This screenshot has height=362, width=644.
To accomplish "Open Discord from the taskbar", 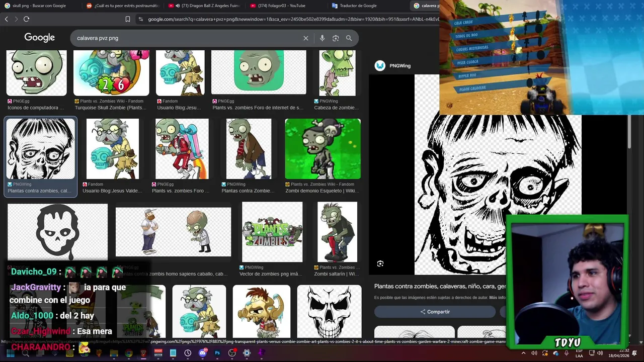I will coord(203,353).
